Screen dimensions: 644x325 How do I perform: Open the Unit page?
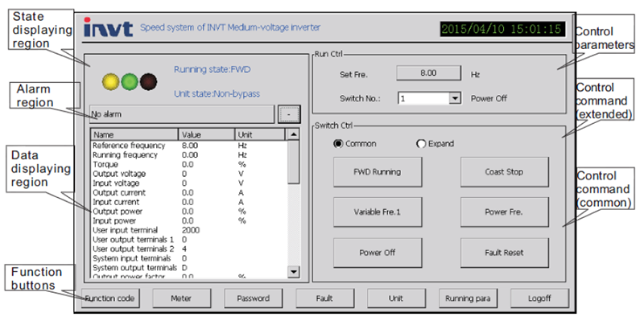tap(396, 298)
